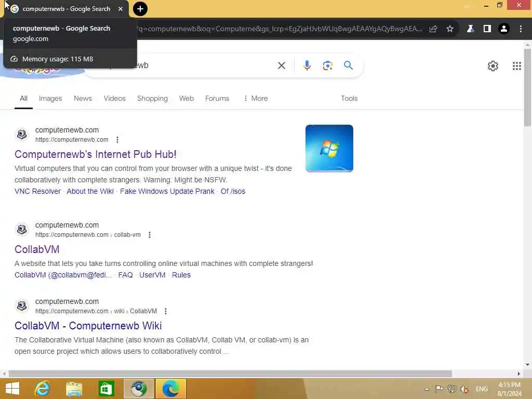This screenshot has height=399, width=532.
Task: Select the All results tab
Action: coord(23,98)
